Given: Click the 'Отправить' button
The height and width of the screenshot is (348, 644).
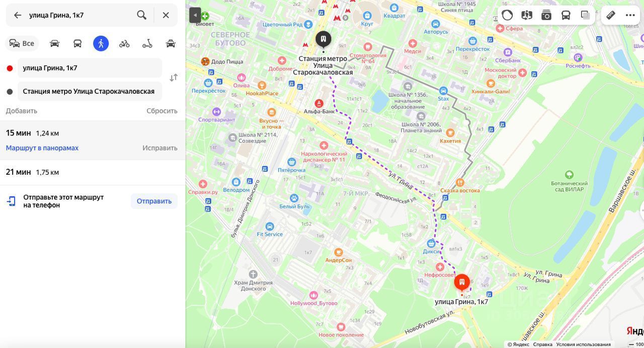Looking at the screenshot, I should tap(154, 201).
